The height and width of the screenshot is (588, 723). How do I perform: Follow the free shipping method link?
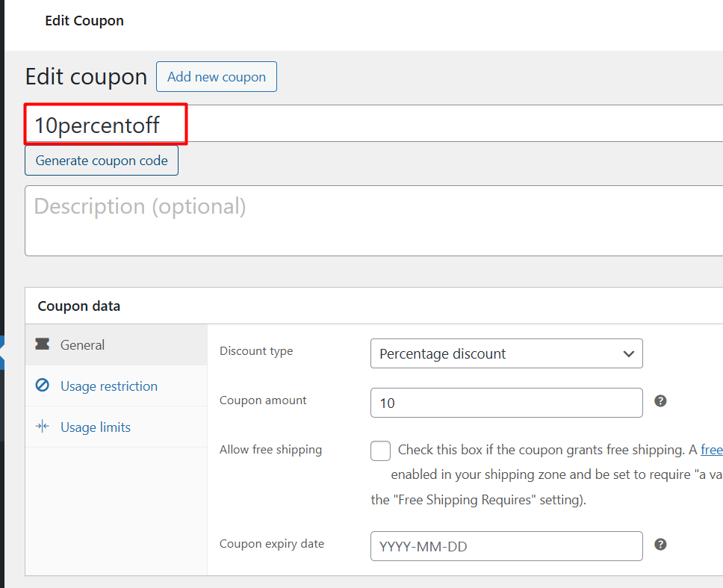(711, 450)
